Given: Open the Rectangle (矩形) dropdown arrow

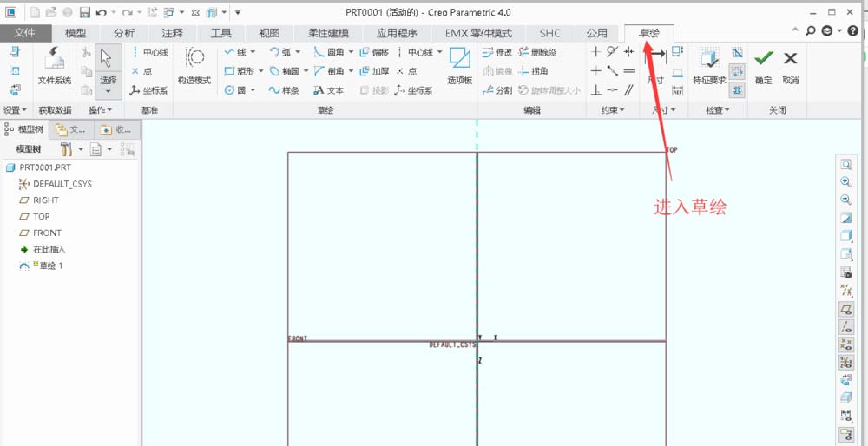Looking at the screenshot, I should [260, 71].
